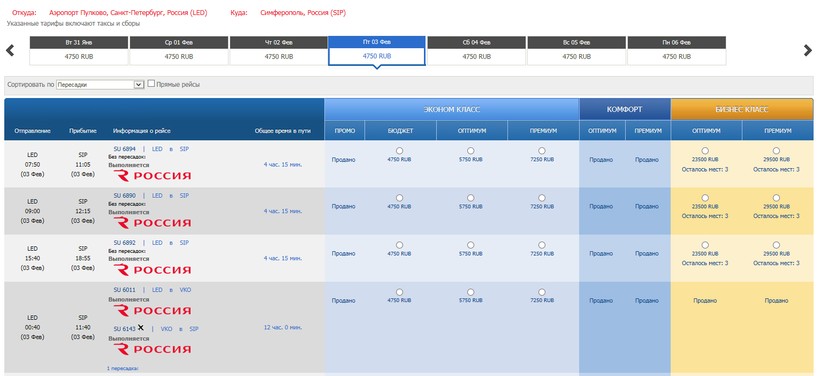Click the previous dates left arrow

tap(10, 50)
